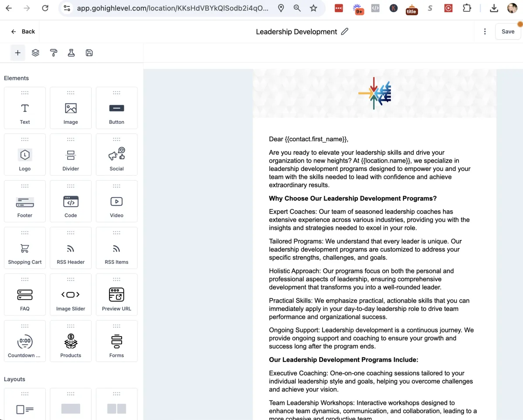Click 'Our Leadership Development Programs Include:' heading

pos(343,360)
